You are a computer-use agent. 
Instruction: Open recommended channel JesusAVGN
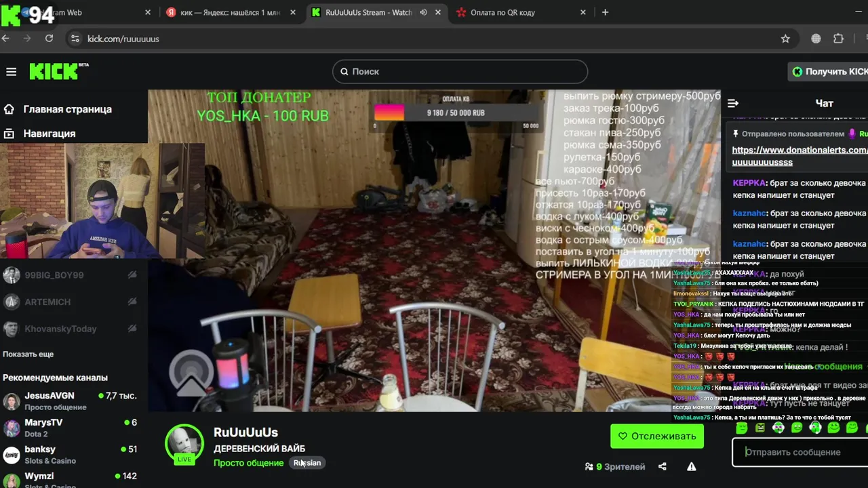[x=71, y=401]
